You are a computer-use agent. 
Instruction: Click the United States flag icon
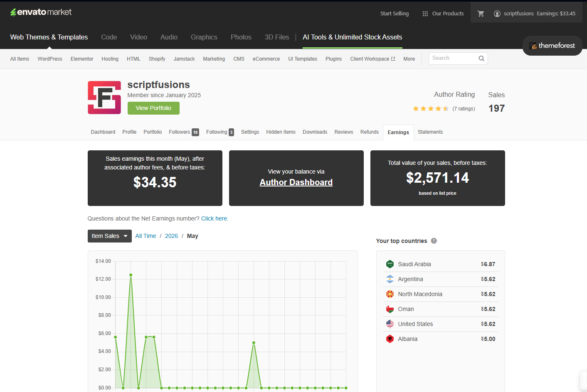click(390, 324)
